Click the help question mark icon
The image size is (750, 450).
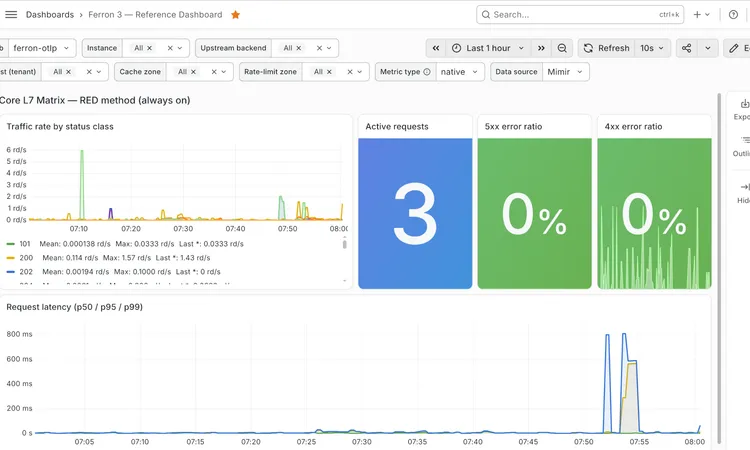[x=733, y=15]
